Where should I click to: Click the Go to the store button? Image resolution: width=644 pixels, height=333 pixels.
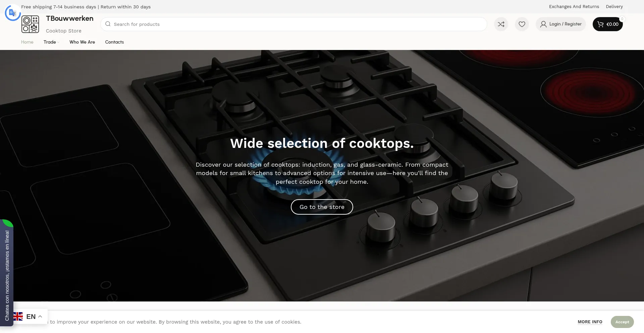[322, 207]
